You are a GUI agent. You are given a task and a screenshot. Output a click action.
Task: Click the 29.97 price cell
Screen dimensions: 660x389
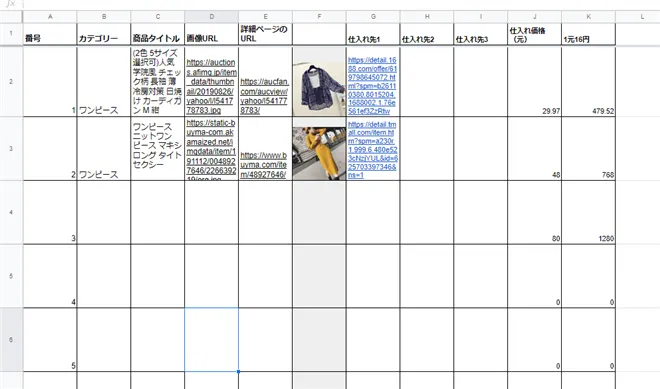tap(535, 81)
